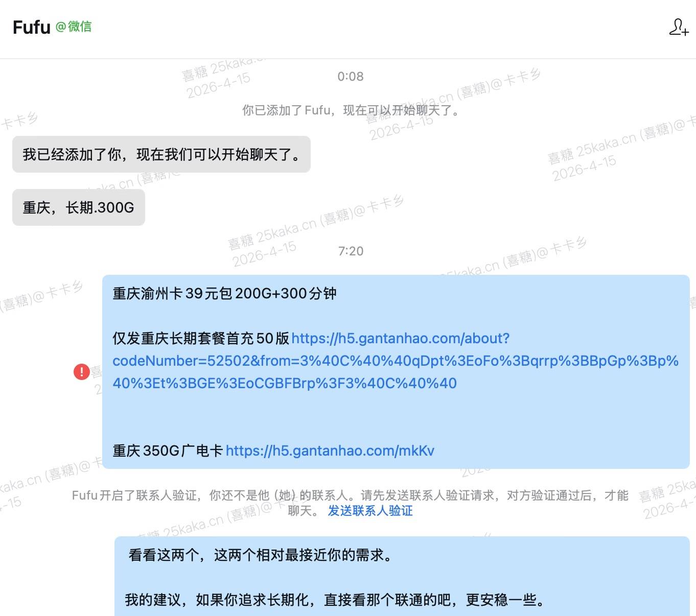The height and width of the screenshot is (616, 696).
Task: Click the 7:20 timestamp
Action: pyautogui.click(x=351, y=251)
